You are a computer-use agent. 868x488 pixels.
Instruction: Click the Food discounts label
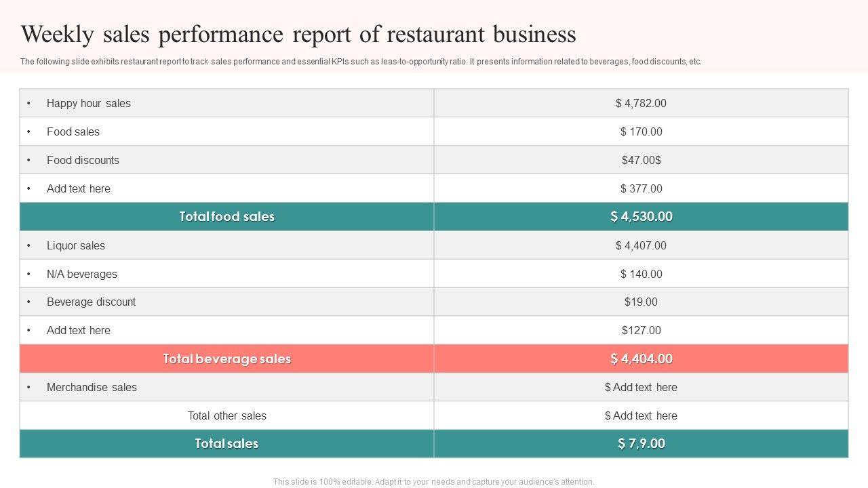pos(83,161)
